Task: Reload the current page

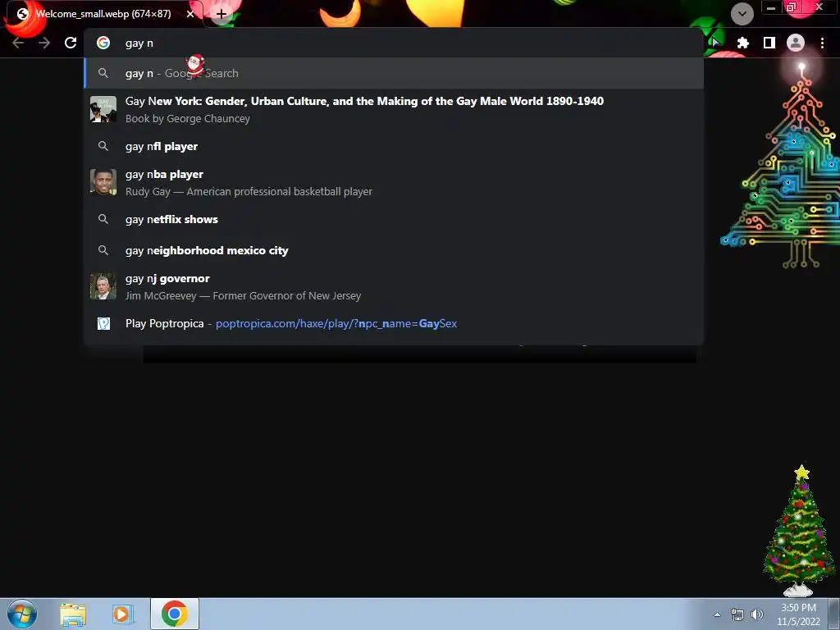Action: point(71,43)
